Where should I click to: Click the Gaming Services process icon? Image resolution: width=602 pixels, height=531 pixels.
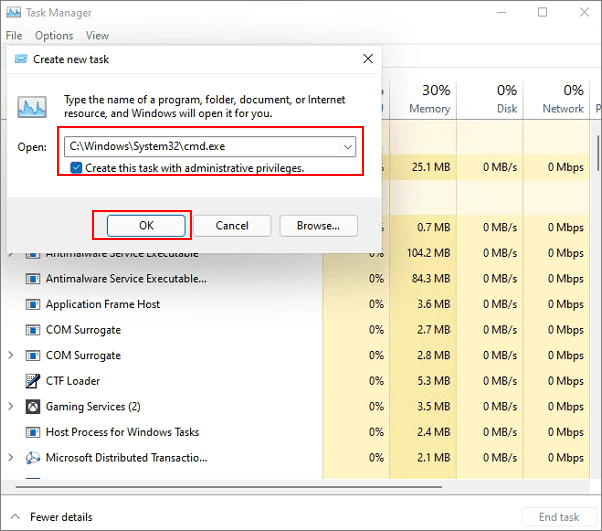pyautogui.click(x=31, y=407)
